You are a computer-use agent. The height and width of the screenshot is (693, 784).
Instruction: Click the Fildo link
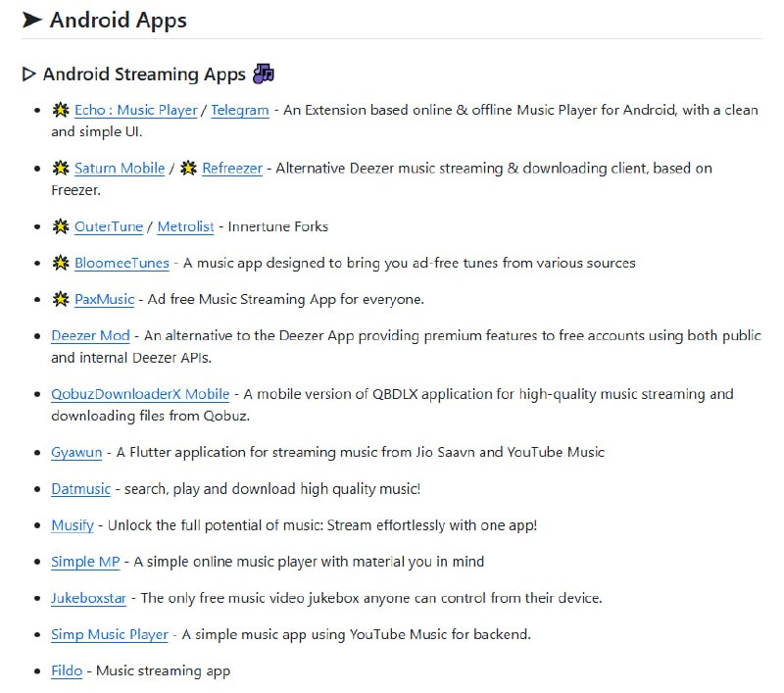67,670
